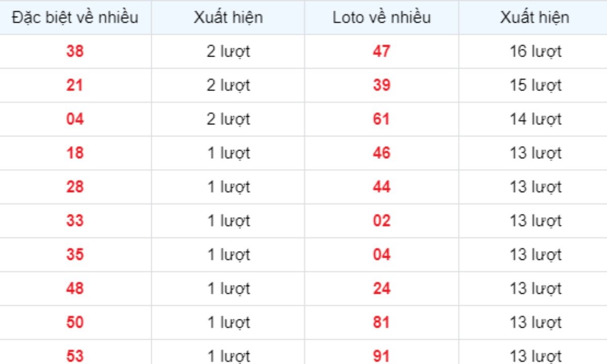
Task: Click the 'Đặc biệt về nhiều' column header
Action: (75, 17)
